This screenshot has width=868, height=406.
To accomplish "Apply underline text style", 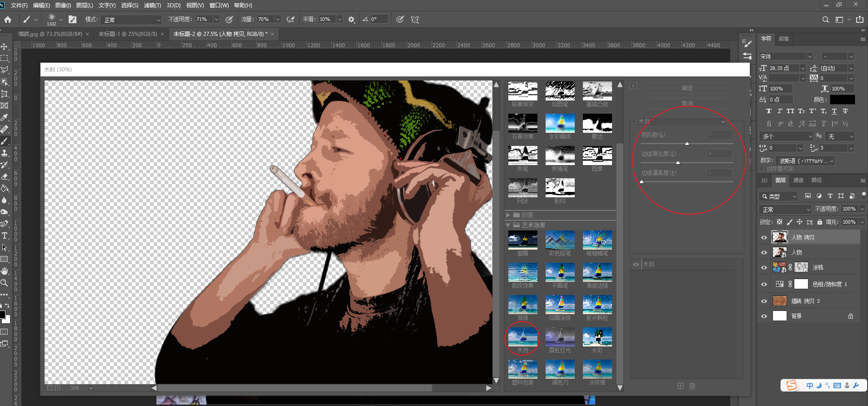I will 834,111.
